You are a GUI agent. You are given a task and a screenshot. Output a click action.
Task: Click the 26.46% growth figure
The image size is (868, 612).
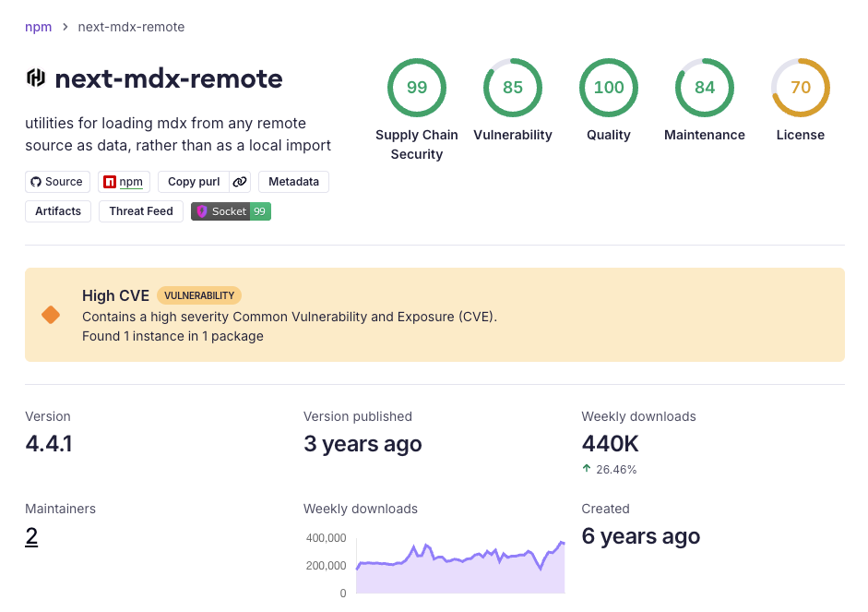pos(616,470)
